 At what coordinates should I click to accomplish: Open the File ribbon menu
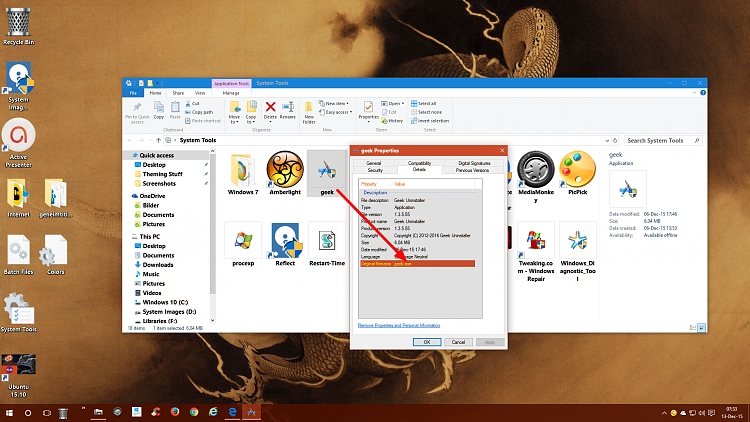pos(133,93)
